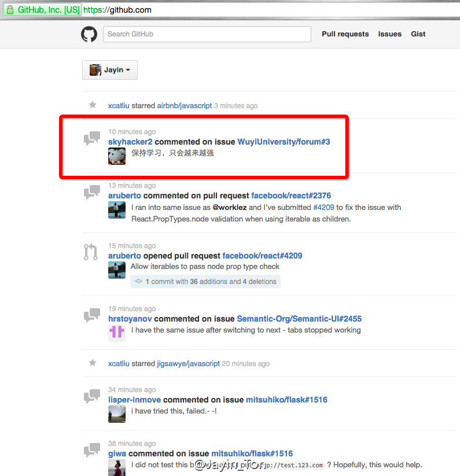Click '34 minutes ago' timestamp
460x476 pixels.
click(132, 390)
